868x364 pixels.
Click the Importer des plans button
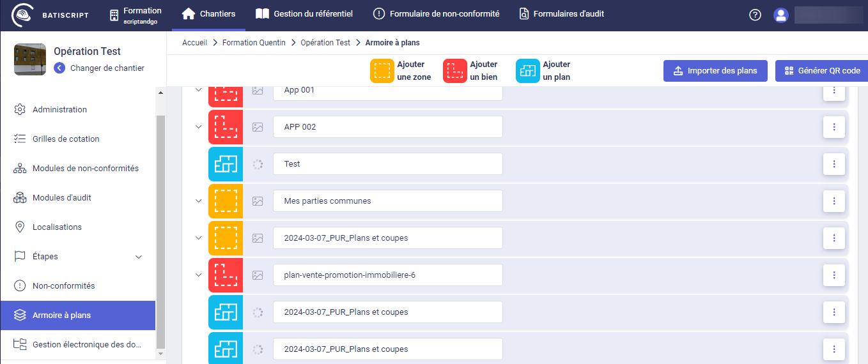click(x=715, y=71)
